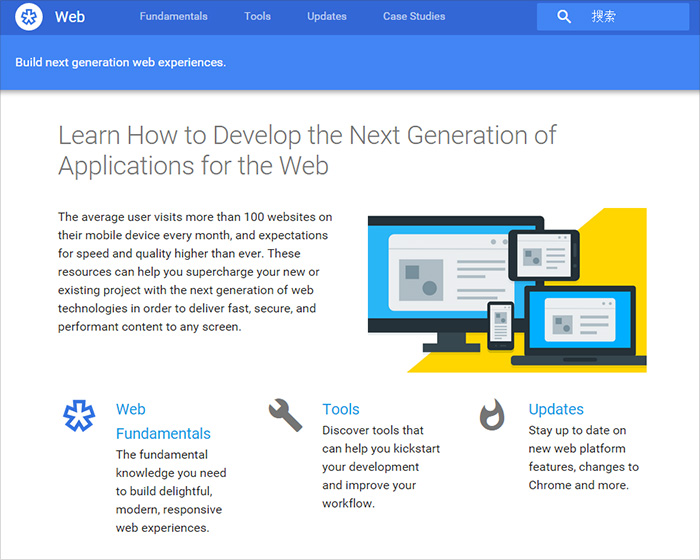Screen dimensions: 700x560
Task: Open Case Studies in the top navigation
Action: tap(414, 17)
